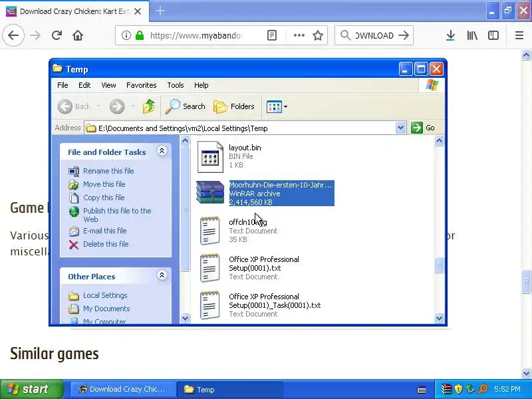Click the Firefox URL address field
This screenshot has width=532, height=399.
pyautogui.click(x=196, y=35)
